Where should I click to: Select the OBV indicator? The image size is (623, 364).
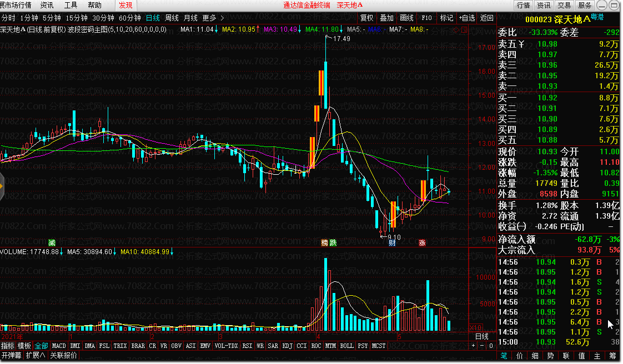coord(175,346)
